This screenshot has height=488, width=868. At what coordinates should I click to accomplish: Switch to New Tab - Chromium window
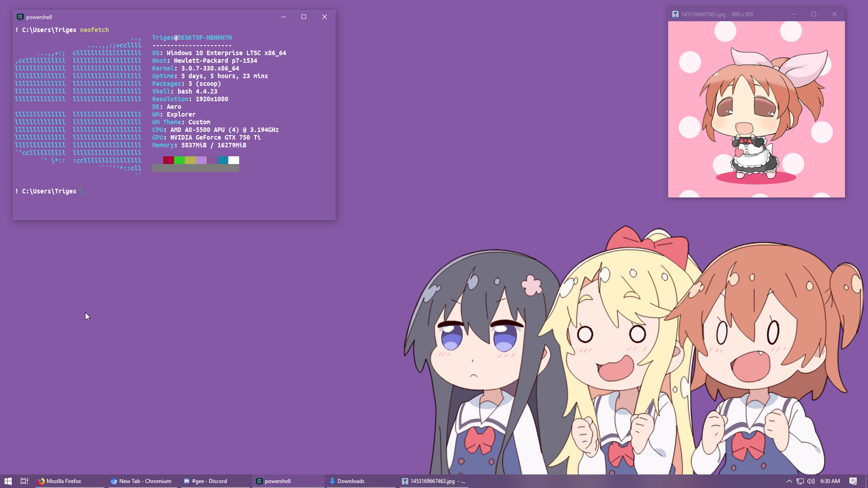(x=141, y=481)
